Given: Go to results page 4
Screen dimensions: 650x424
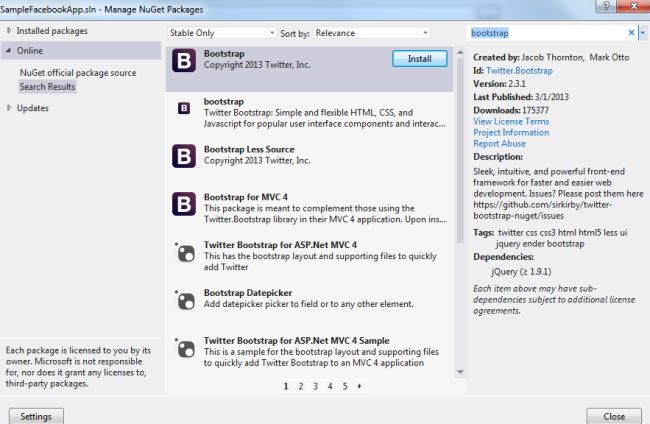Looking at the screenshot, I should (x=330, y=386).
